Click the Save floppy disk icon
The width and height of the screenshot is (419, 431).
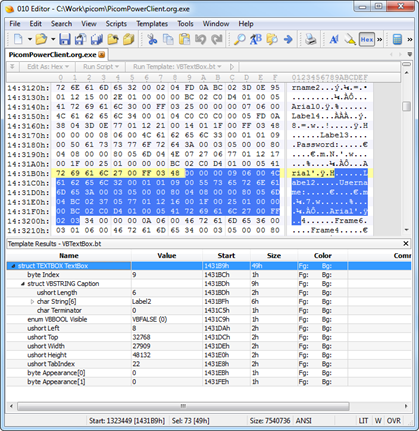(x=65, y=39)
